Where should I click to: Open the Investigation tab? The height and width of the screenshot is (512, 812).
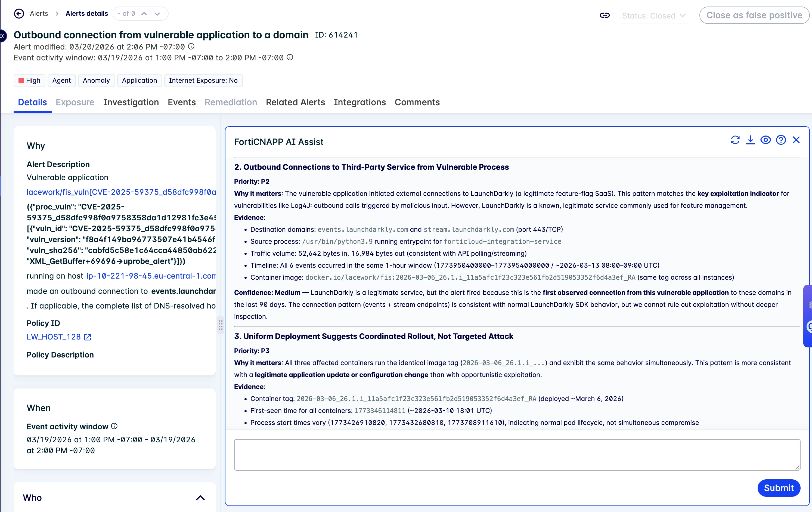coord(131,102)
